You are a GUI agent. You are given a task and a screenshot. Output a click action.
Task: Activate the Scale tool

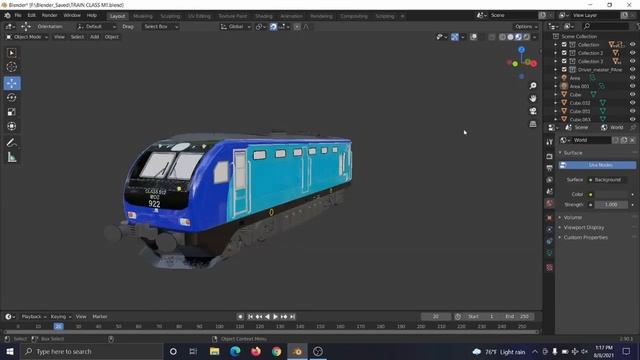[11, 112]
